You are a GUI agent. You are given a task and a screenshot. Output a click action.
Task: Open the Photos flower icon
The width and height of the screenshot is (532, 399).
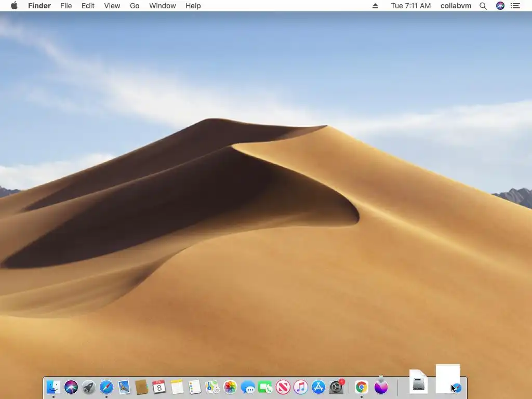(230, 387)
